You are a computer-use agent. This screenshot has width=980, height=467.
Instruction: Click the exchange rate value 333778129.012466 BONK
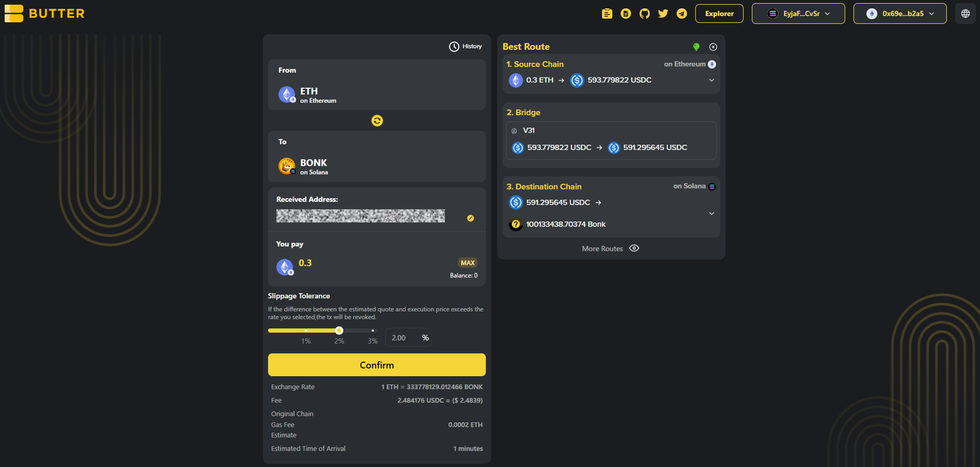pyautogui.click(x=444, y=387)
